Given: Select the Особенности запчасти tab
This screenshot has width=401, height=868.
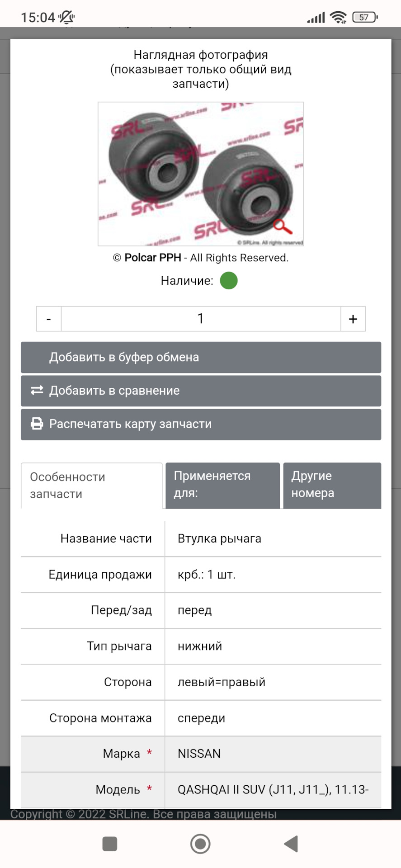Looking at the screenshot, I should 91,485.
